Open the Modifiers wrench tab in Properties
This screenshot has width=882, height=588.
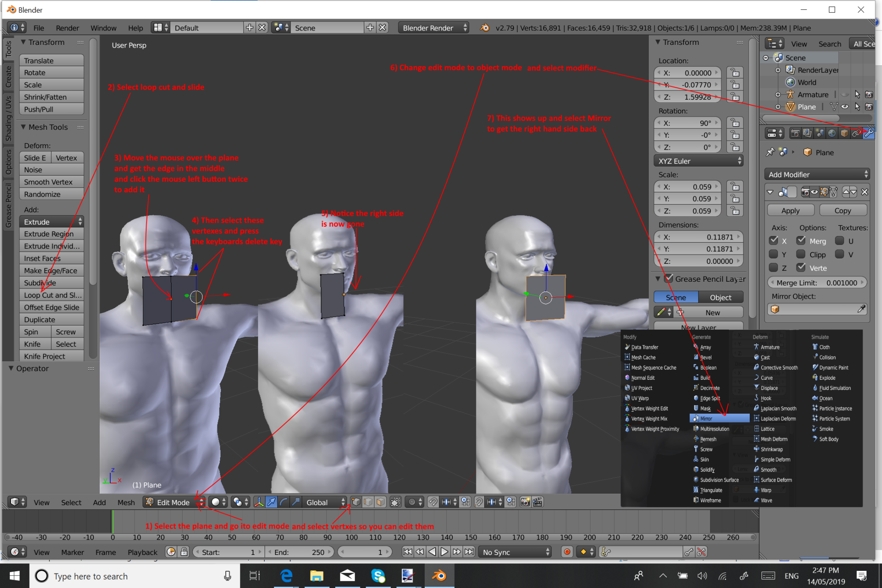(868, 133)
